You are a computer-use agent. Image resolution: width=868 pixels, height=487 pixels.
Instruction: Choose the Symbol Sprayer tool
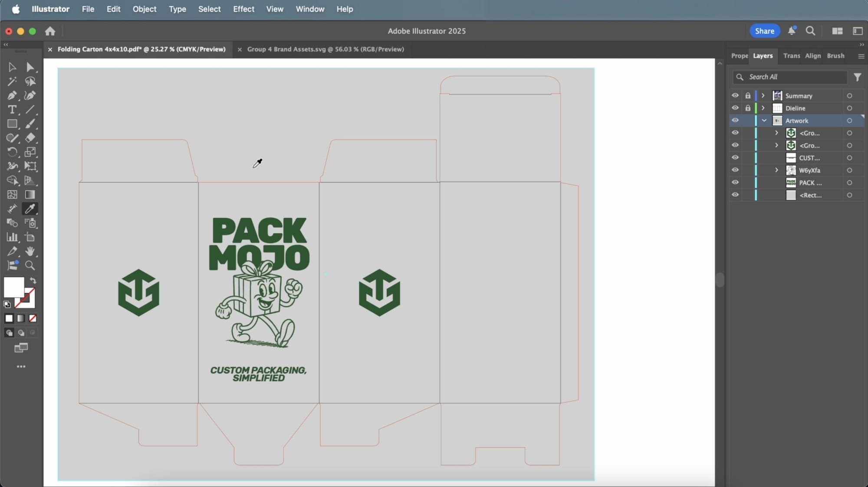[x=30, y=223]
